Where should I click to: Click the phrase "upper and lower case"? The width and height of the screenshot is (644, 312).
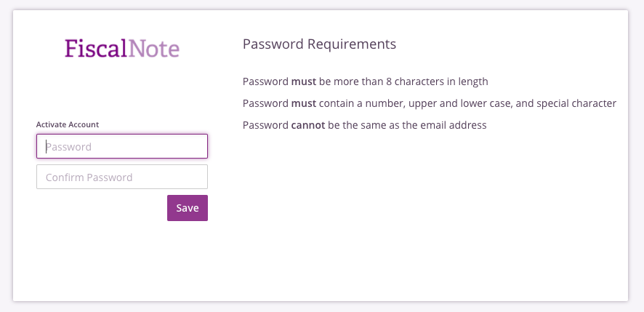coord(460,103)
